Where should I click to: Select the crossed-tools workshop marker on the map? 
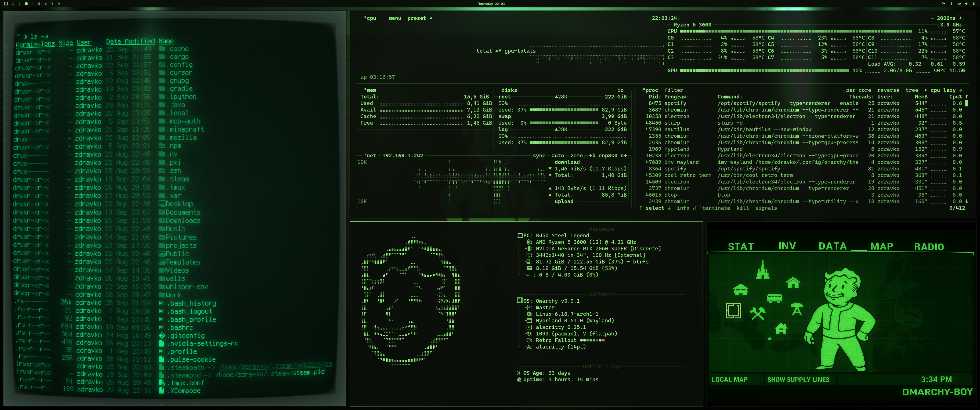(x=758, y=314)
